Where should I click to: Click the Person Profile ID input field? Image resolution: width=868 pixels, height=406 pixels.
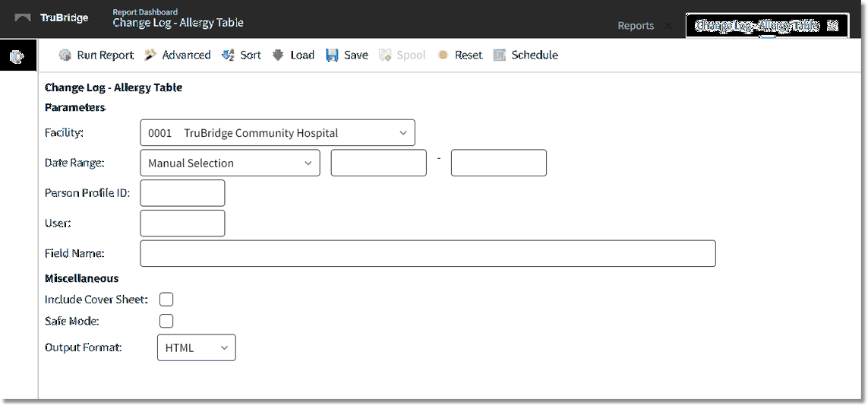[182, 193]
